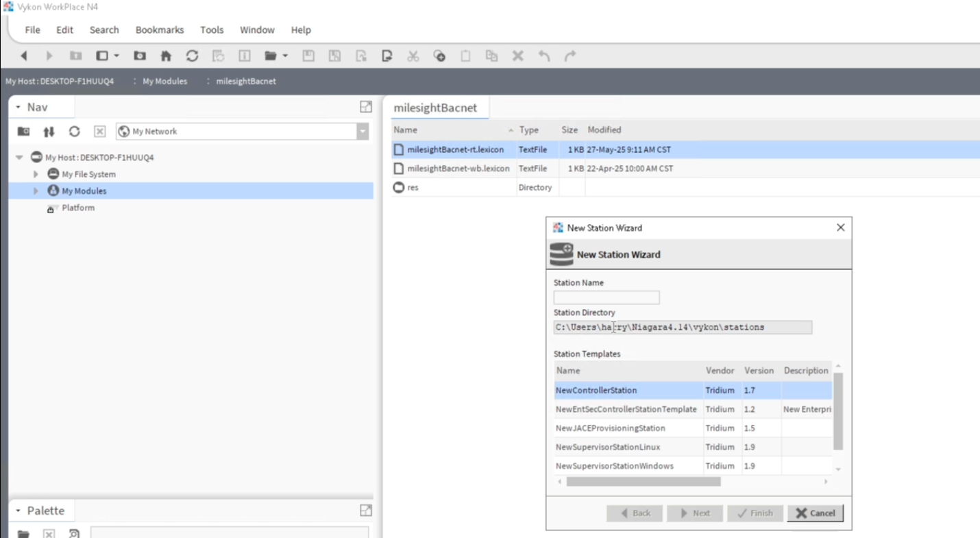Open the Tools menu

click(212, 30)
